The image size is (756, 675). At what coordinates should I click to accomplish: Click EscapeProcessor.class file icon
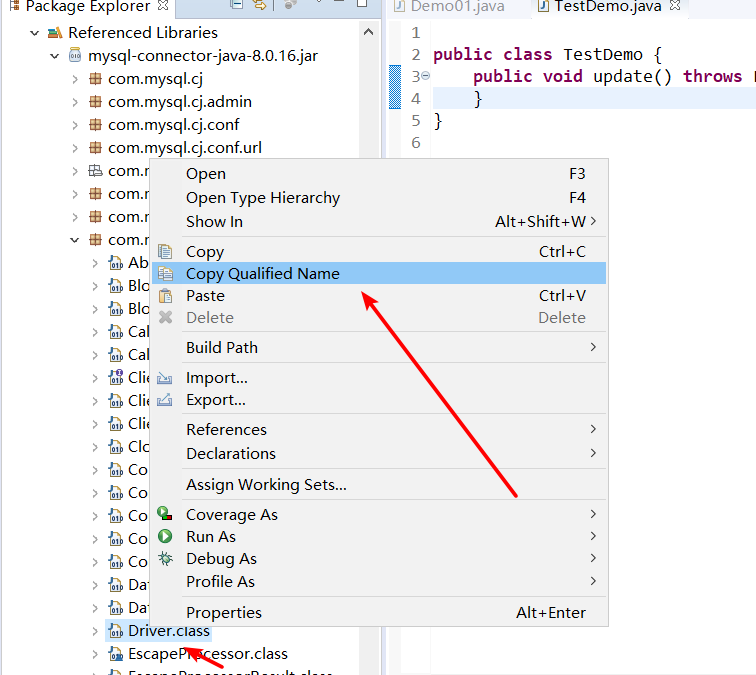coord(115,653)
